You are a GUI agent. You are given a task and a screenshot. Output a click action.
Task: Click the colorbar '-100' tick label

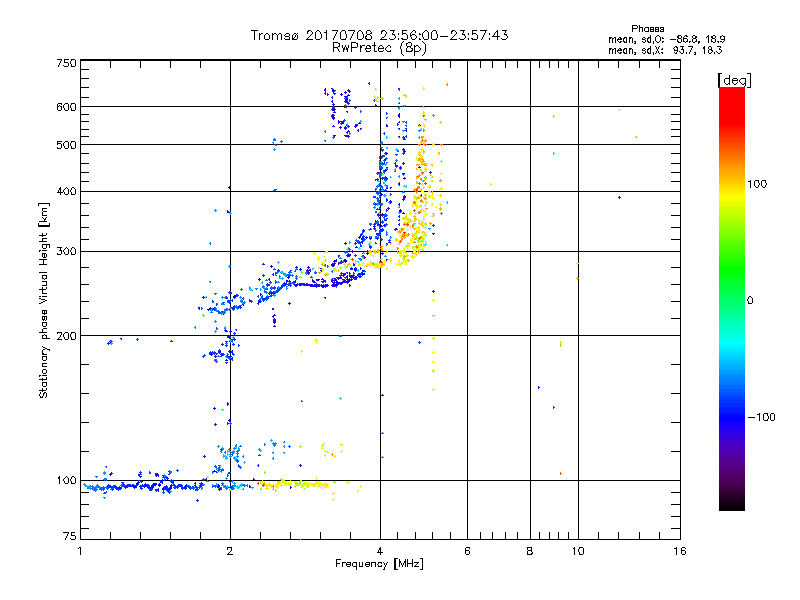point(762,417)
